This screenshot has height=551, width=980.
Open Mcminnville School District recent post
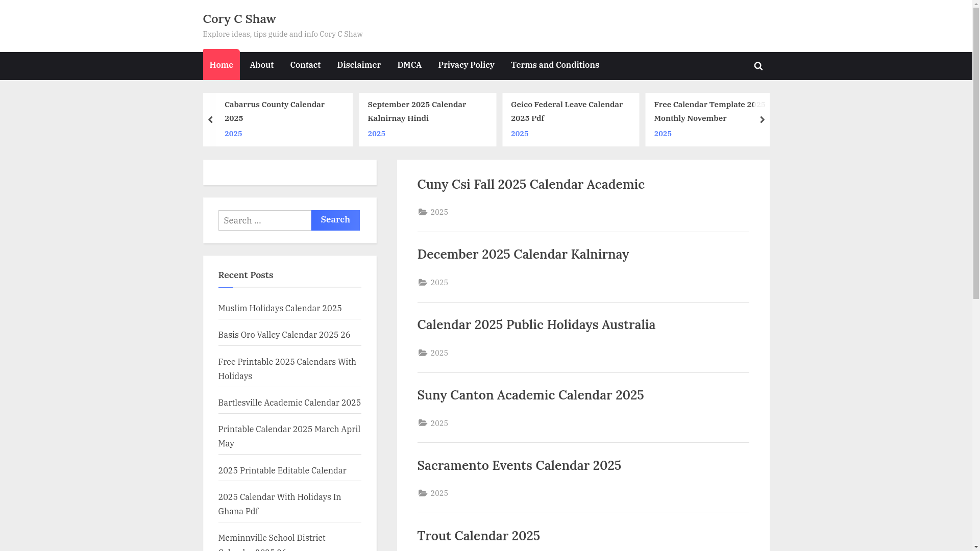click(272, 542)
